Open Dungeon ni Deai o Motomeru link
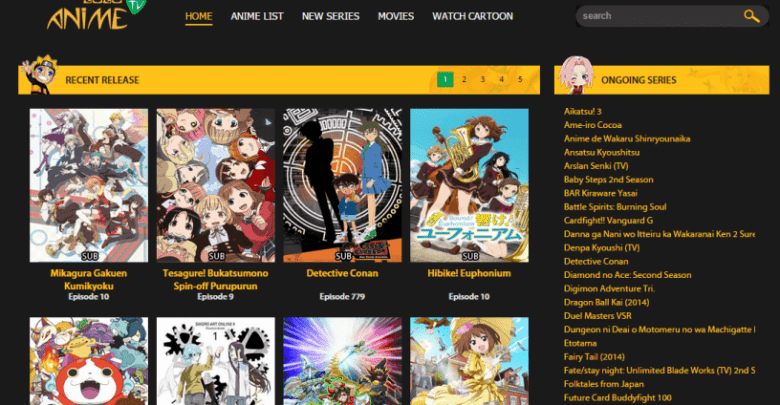Viewport: 780px width, 405px height. click(659, 329)
